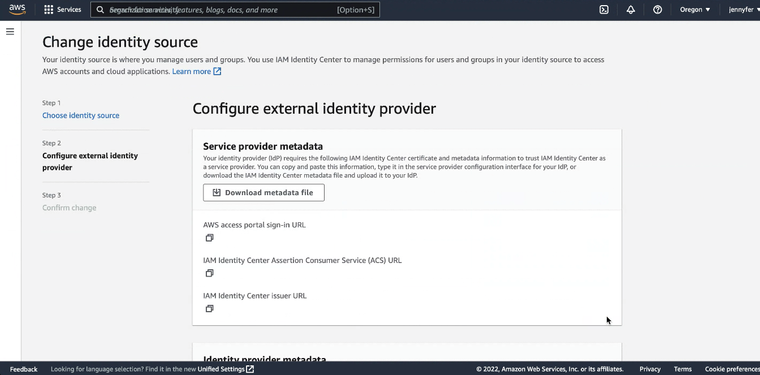Viewport: 760px width, 375px height.
Task: Open the notifications bell
Action: tap(631, 10)
